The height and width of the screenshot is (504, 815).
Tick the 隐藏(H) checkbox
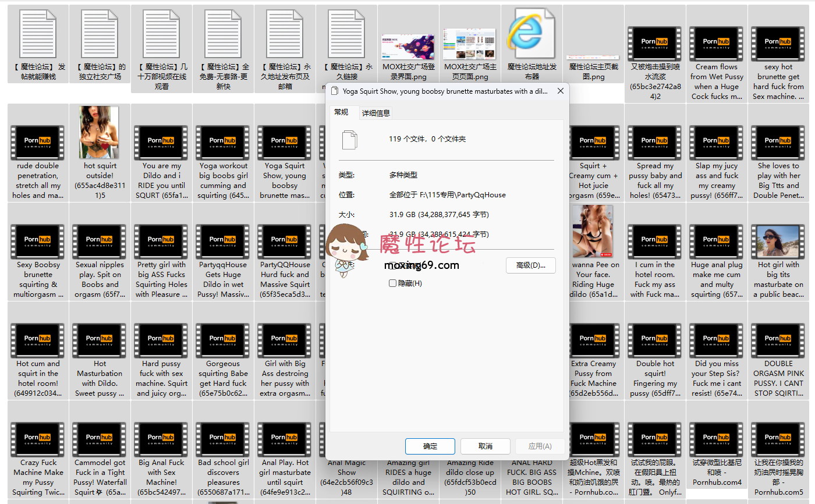(x=392, y=283)
